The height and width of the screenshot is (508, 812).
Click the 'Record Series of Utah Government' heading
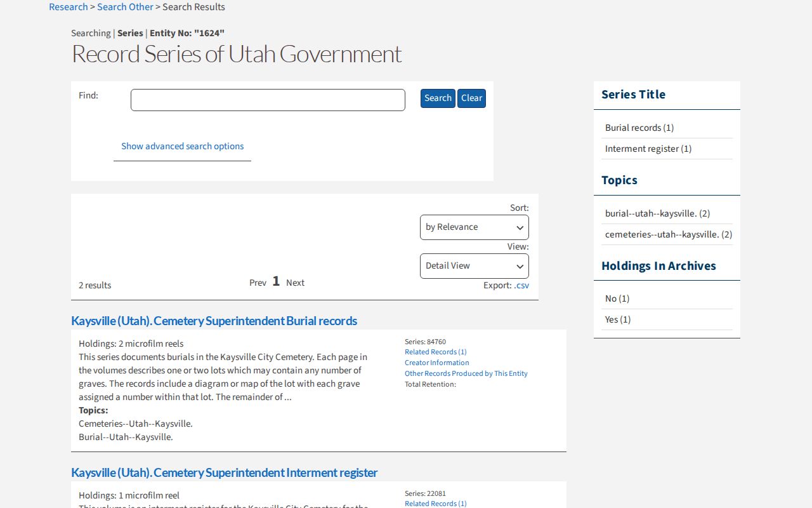point(237,54)
